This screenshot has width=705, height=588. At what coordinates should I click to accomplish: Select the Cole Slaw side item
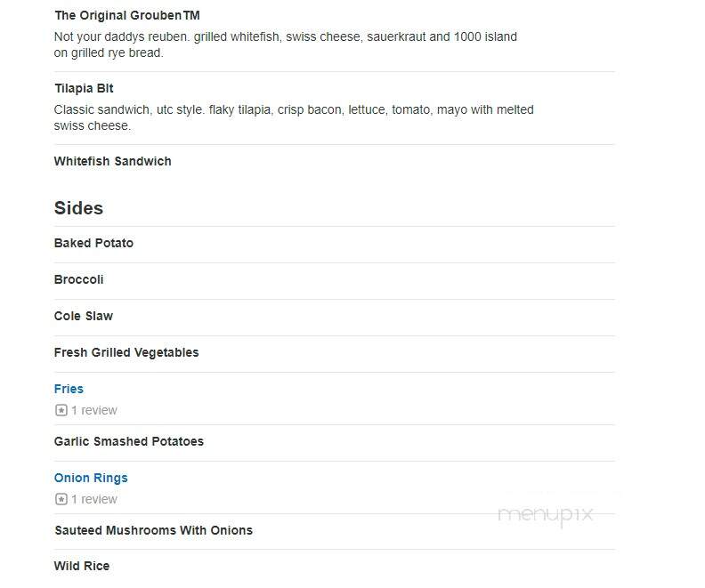pyautogui.click(x=84, y=316)
